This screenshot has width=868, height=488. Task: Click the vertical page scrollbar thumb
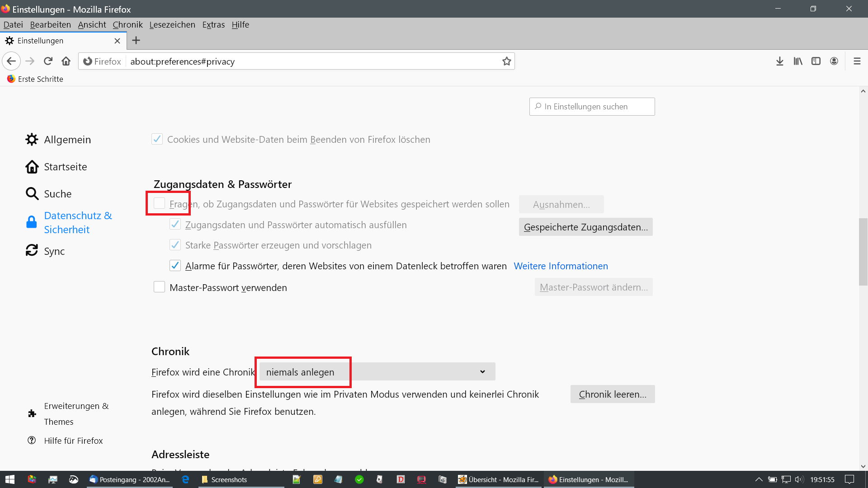click(863, 252)
